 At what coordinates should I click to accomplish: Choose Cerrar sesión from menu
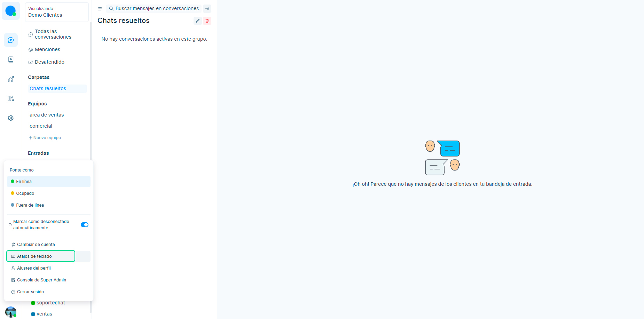30,292
